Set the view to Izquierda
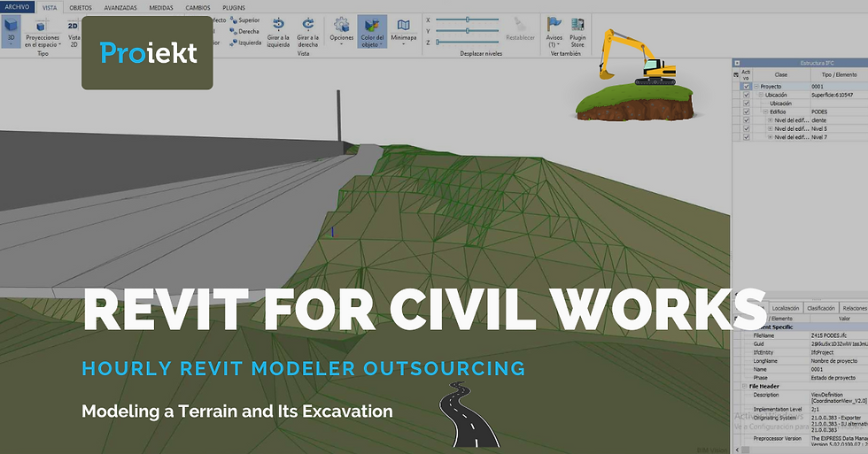The height and width of the screenshot is (454, 868). point(245,42)
